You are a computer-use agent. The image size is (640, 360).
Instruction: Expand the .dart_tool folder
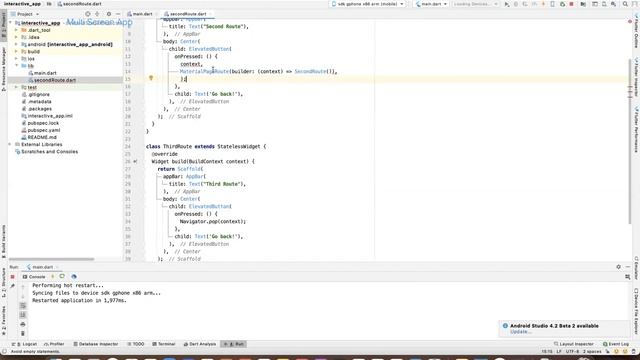point(16,30)
